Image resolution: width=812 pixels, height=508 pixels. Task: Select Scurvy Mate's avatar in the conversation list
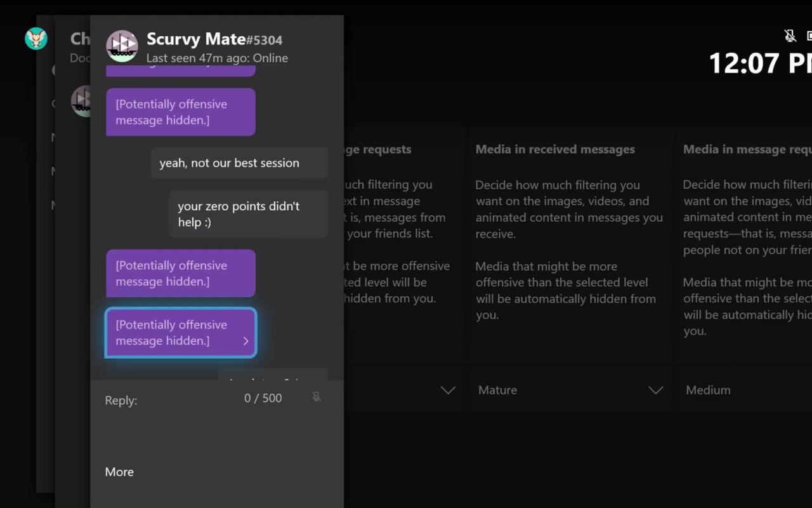click(82, 100)
